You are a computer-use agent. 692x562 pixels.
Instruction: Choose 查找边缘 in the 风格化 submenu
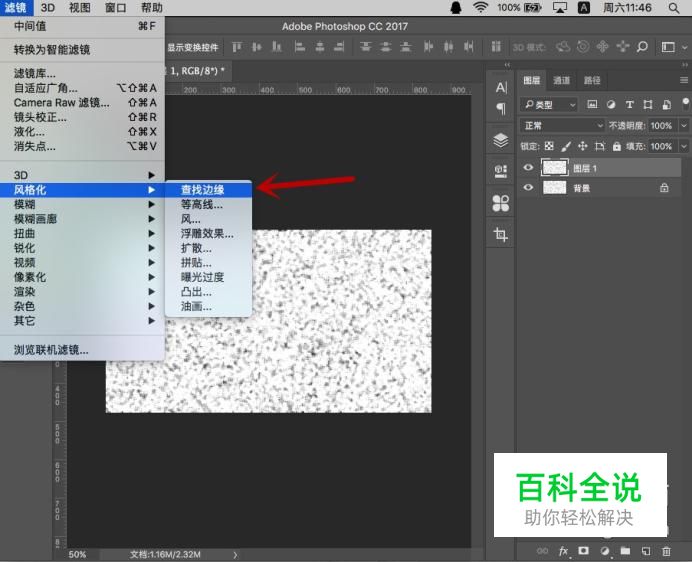click(x=208, y=190)
